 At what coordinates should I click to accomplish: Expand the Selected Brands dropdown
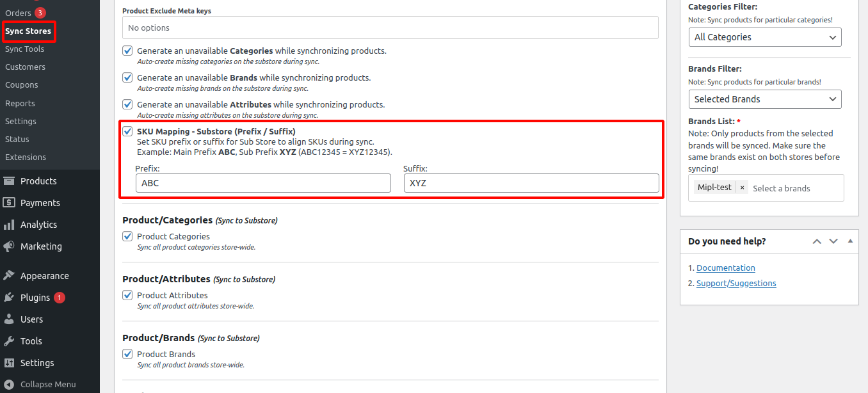click(764, 99)
